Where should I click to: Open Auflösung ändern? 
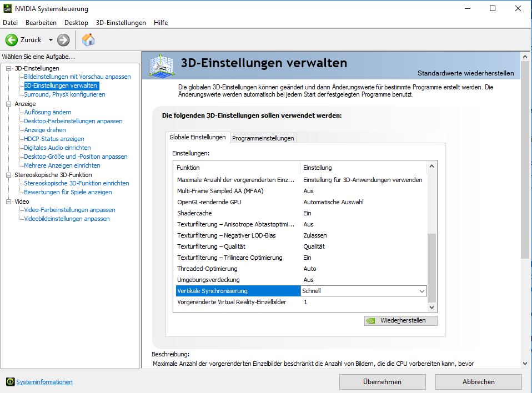(48, 112)
